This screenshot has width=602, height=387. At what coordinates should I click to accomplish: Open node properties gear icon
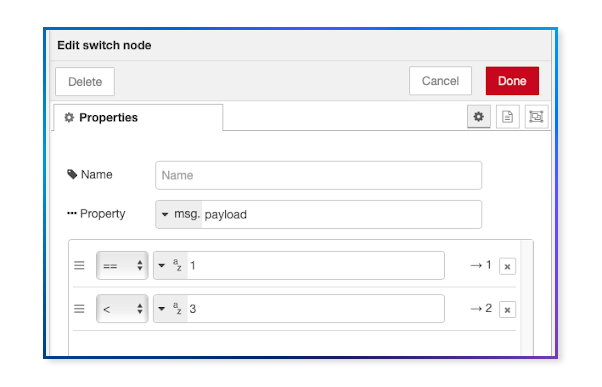[478, 117]
